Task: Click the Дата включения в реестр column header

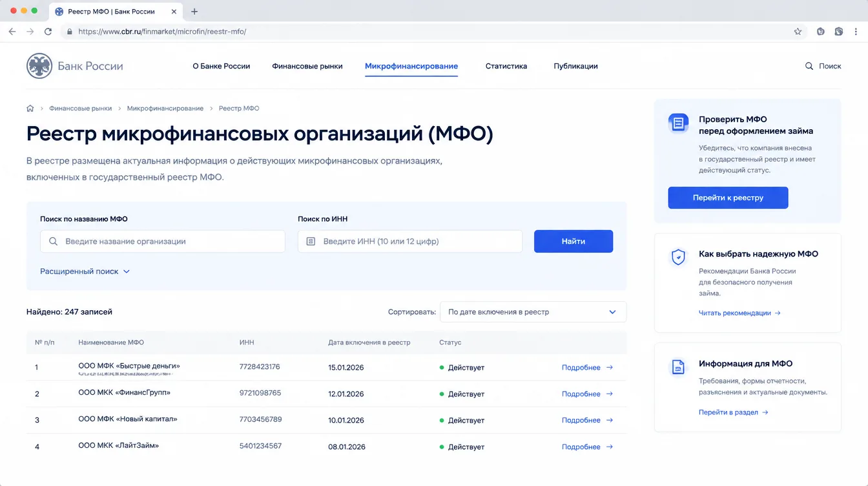Action: coord(369,343)
